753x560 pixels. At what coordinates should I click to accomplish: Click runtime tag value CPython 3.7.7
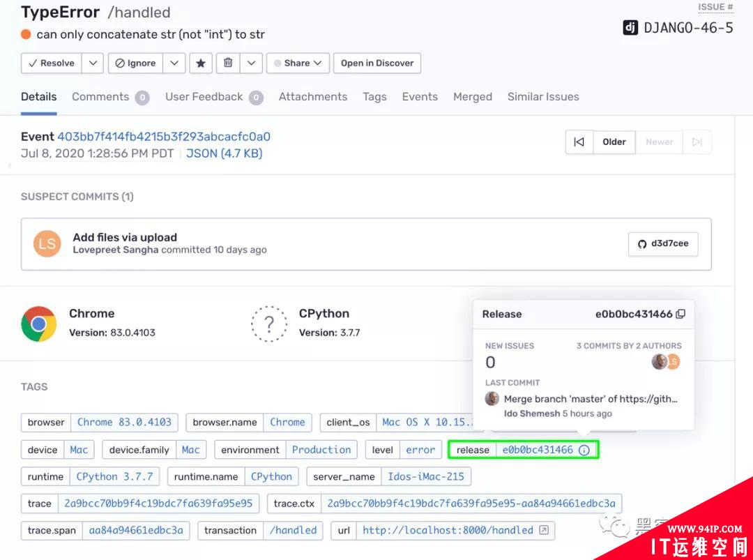point(115,476)
